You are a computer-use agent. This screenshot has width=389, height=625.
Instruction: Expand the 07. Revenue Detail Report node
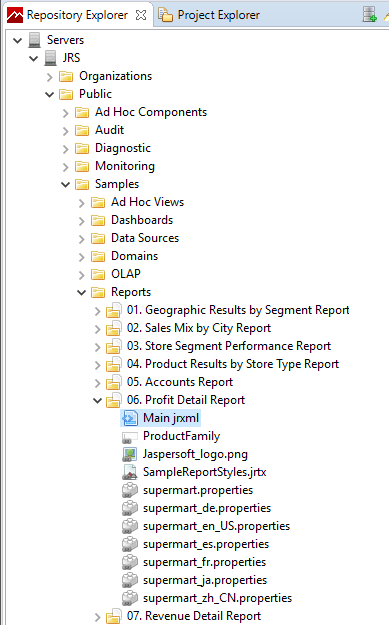coord(97,617)
